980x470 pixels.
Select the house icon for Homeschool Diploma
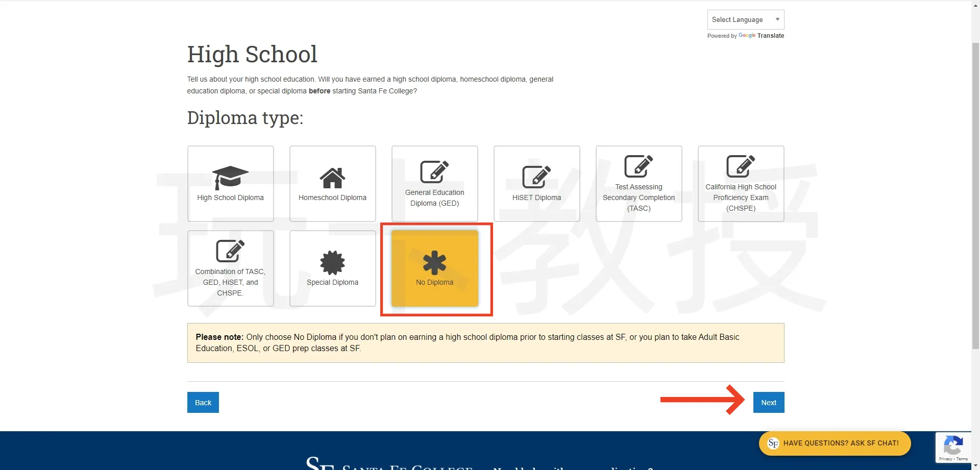[332, 178]
